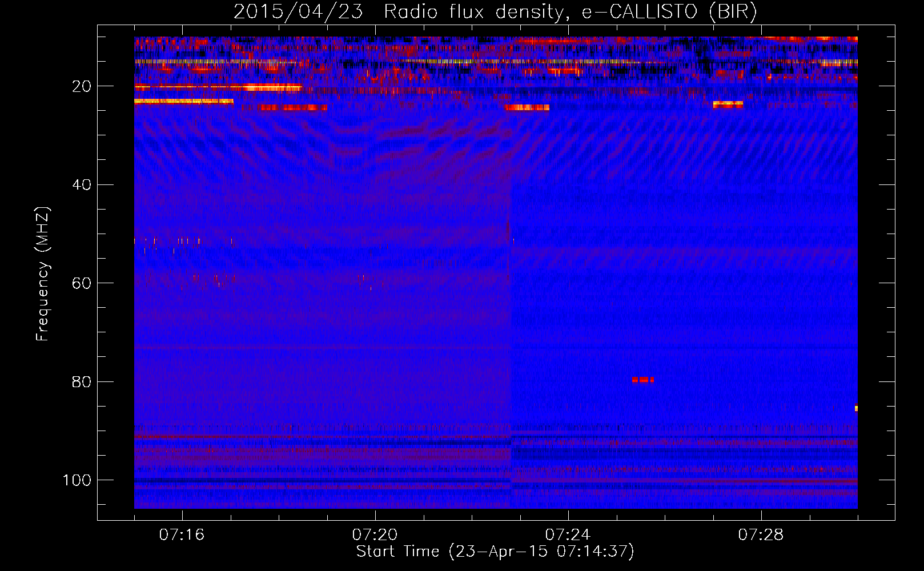Click the red burst near 80 MHz

(x=643, y=380)
